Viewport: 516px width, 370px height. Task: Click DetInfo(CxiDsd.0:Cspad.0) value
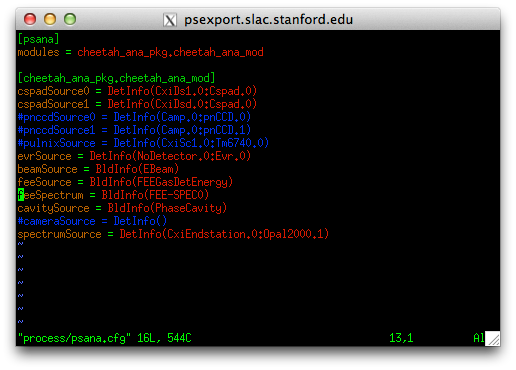pyautogui.click(x=182, y=104)
